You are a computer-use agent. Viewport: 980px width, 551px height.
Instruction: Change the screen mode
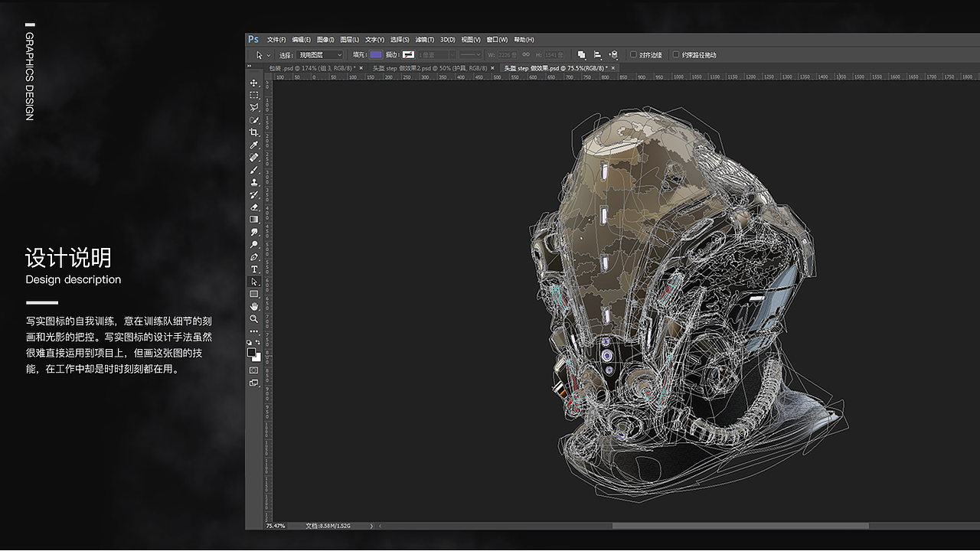(x=253, y=383)
